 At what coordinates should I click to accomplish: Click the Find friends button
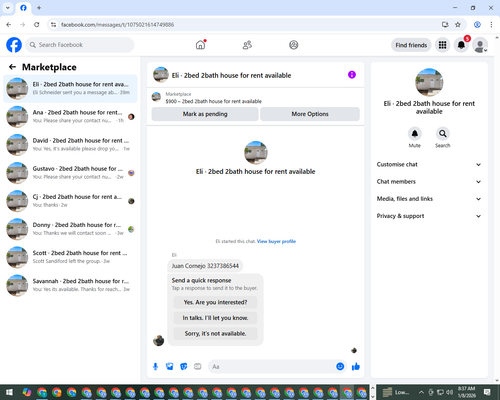411,45
